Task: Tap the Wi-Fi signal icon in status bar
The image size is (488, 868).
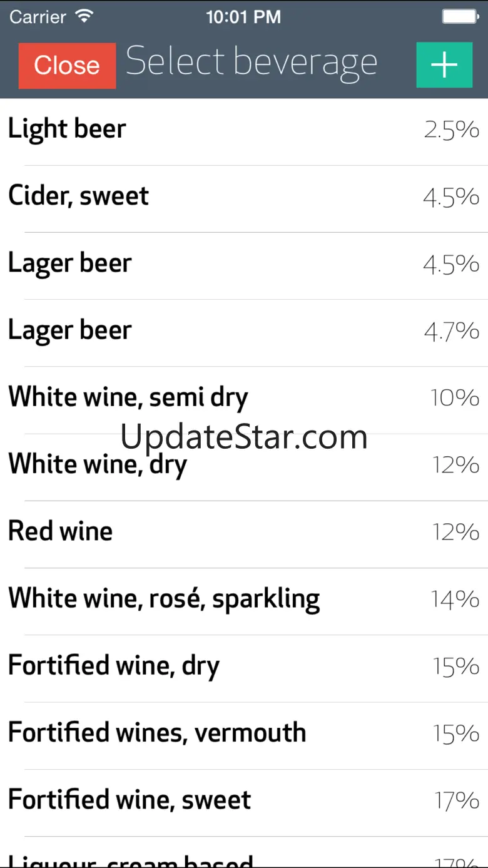Action: (x=83, y=17)
